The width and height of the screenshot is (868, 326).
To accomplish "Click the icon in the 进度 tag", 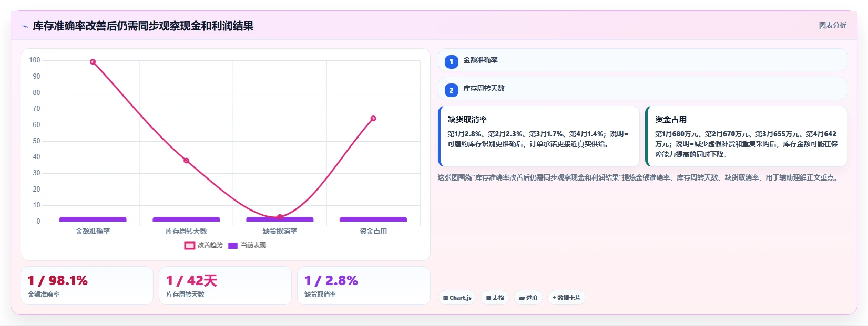I will click(x=522, y=298).
